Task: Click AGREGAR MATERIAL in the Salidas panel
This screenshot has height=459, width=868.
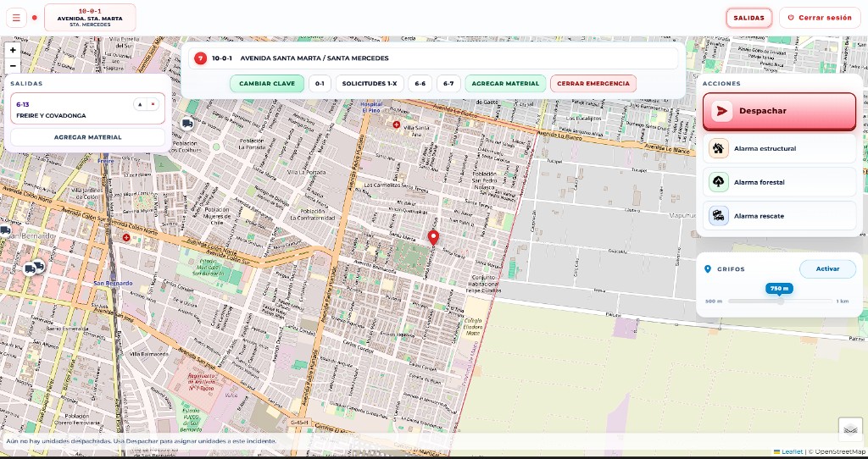Action: [x=87, y=137]
